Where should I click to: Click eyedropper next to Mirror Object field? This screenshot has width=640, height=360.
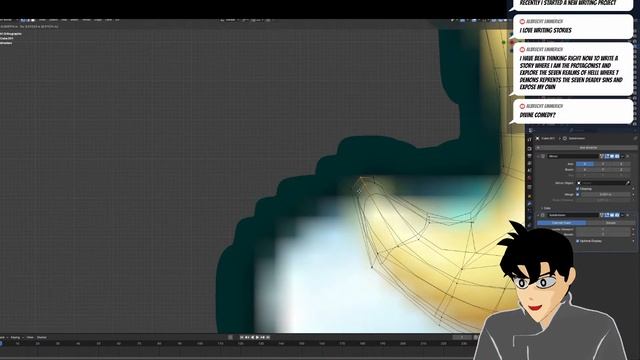[x=628, y=183]
